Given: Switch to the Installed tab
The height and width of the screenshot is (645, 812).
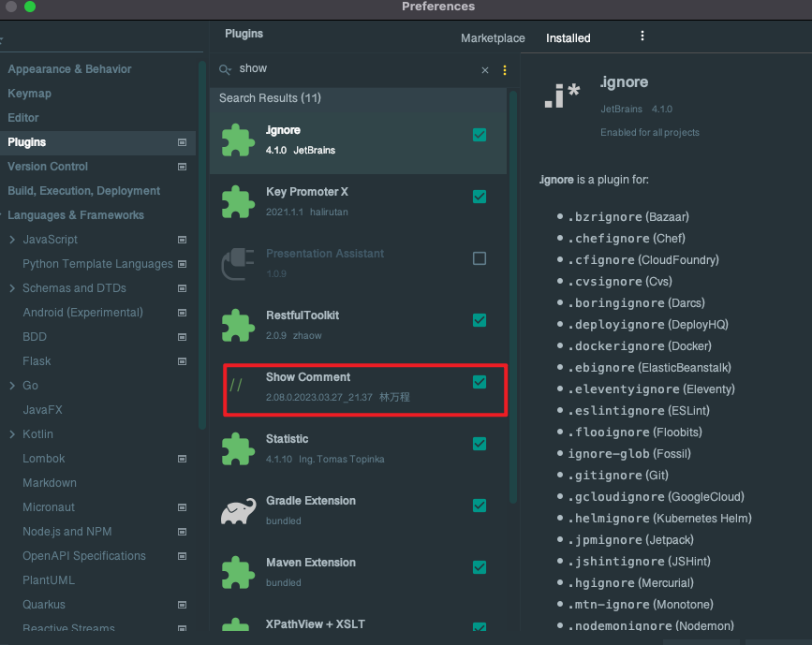Looking at the screenshot, I should point(568,38).
